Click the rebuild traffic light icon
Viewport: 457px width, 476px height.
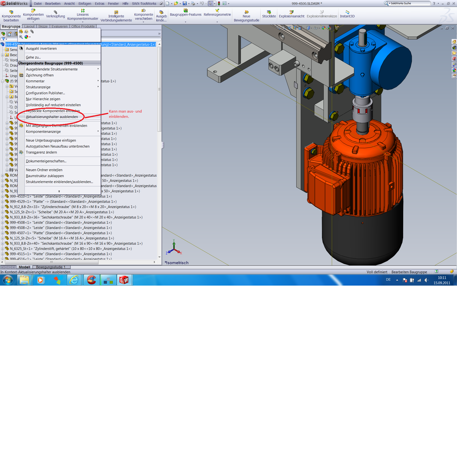(x=219, y=3)
